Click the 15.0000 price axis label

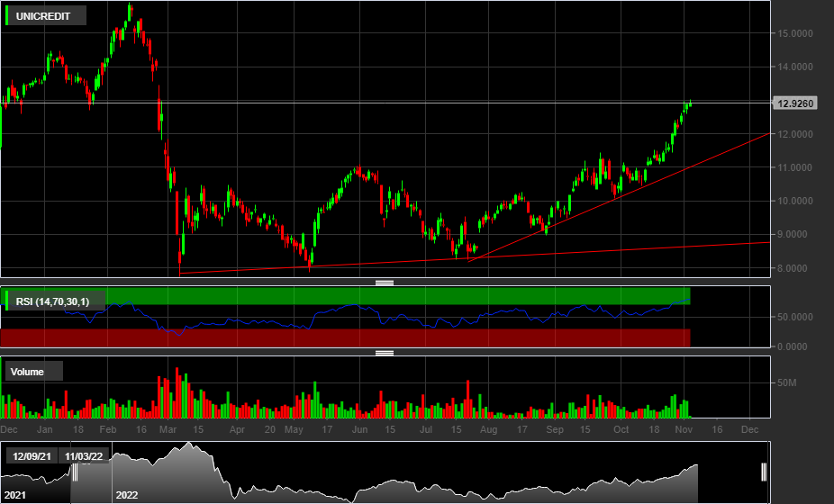[x=795, y=33]
